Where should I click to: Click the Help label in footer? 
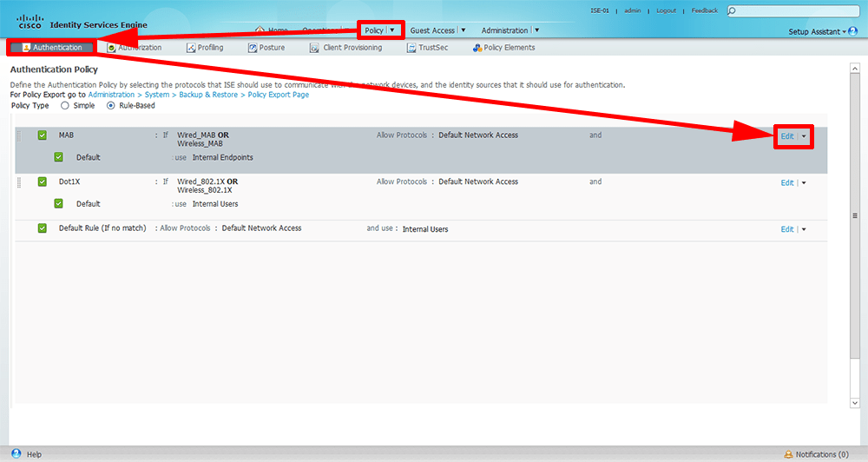(x=35, y=454)
